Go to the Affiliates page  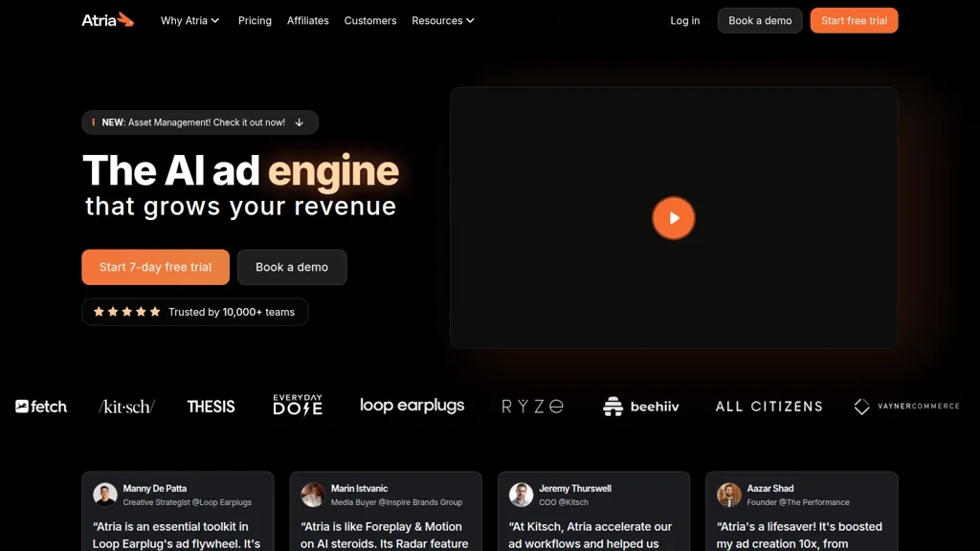(308, 20)
